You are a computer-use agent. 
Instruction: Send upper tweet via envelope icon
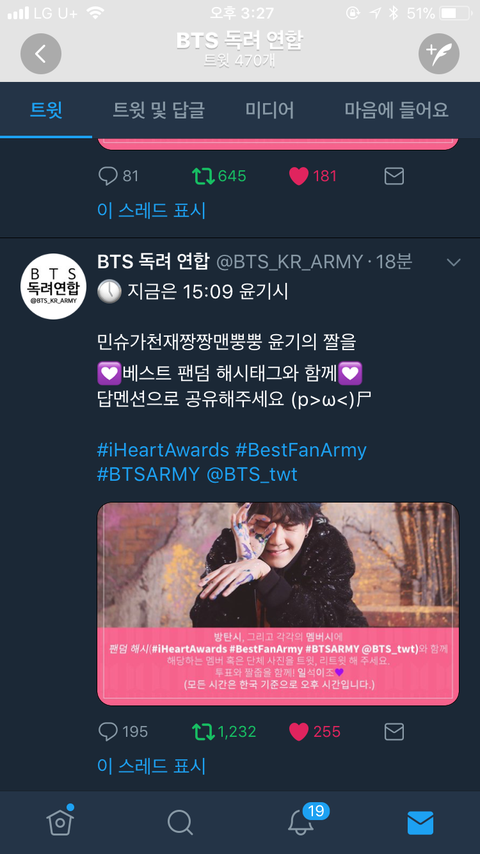tap(394, 176)
